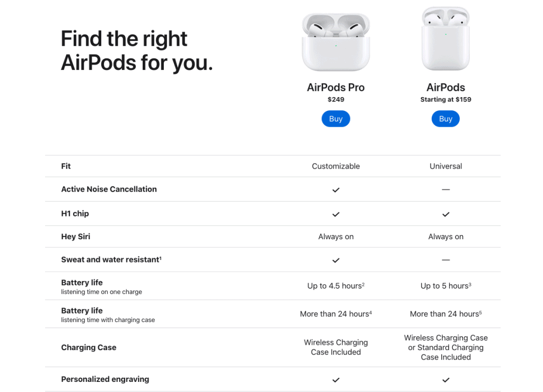Click the AirPods Pro title text
The image size is (543, 392).
pos(336,88)
